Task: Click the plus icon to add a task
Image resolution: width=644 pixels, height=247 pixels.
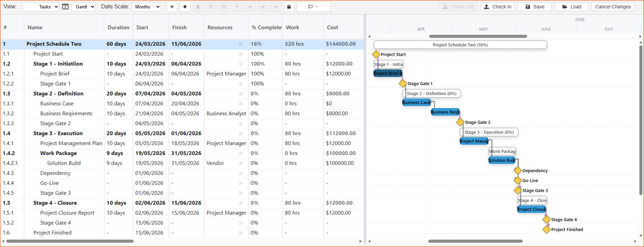Action: pyautogui.click(x=172, y=7)
